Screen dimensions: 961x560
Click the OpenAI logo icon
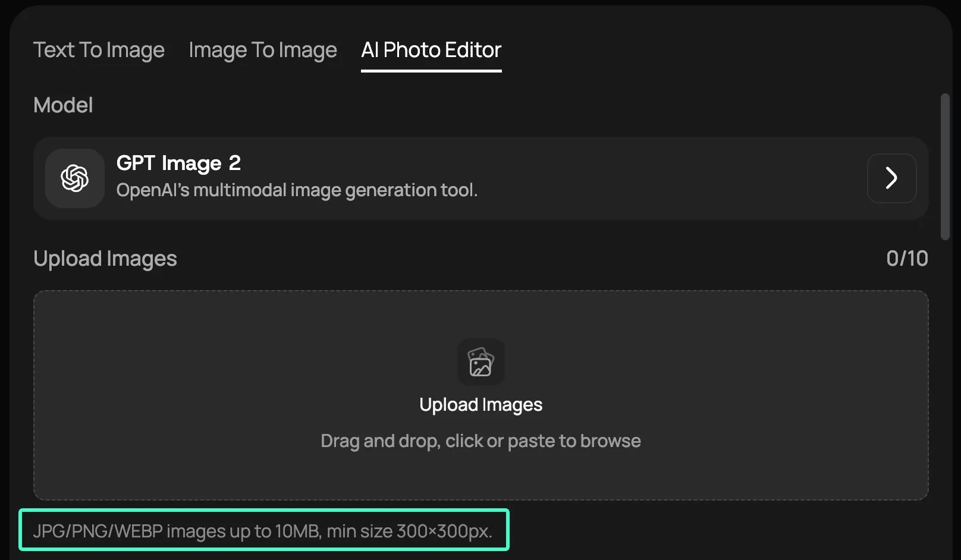point(75,178)
